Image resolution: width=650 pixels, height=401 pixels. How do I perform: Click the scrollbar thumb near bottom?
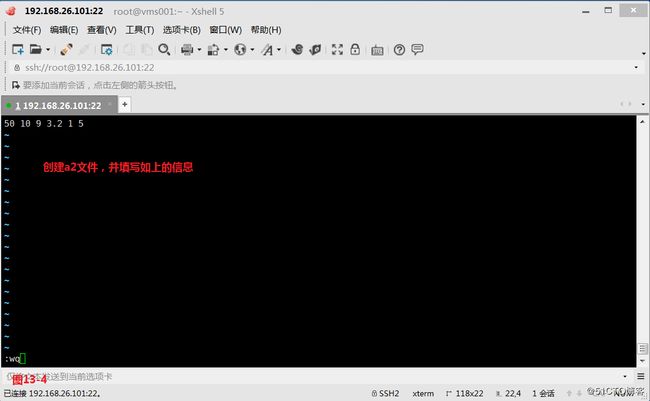tap(643, 348)
